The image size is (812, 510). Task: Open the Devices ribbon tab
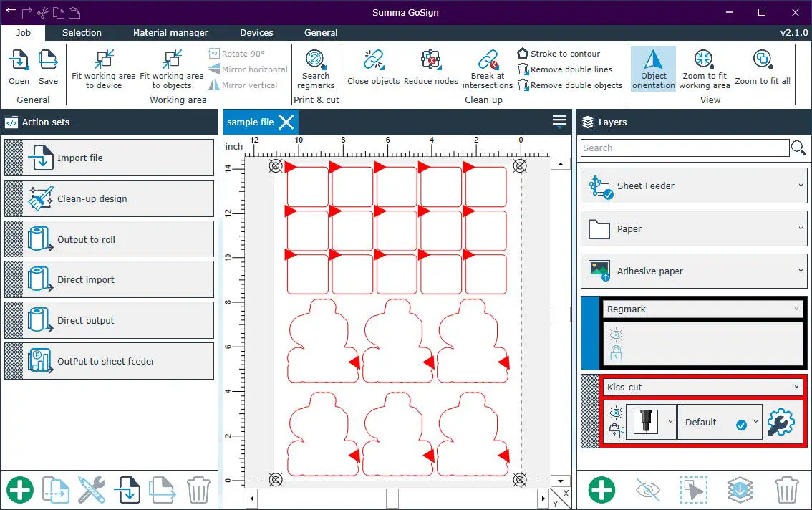(x=256, y=32)
